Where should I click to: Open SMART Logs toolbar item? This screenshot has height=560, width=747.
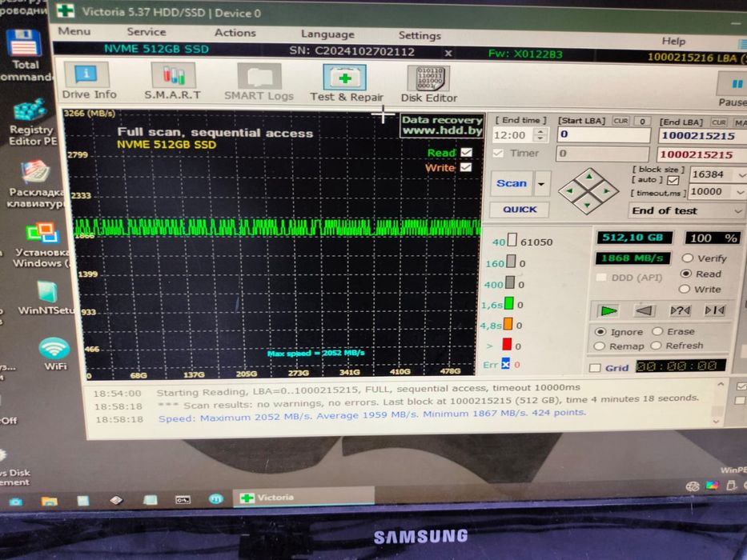tap(259, 82)
